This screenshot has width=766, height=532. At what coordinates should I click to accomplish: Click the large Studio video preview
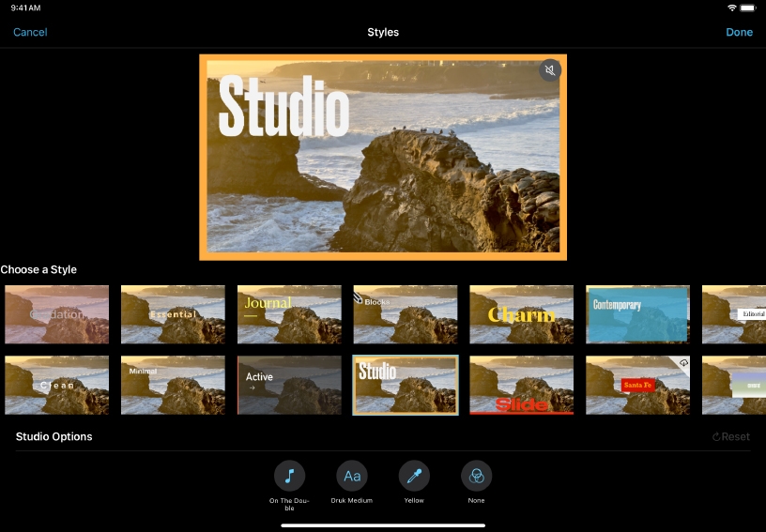click(x=382, y=157)
